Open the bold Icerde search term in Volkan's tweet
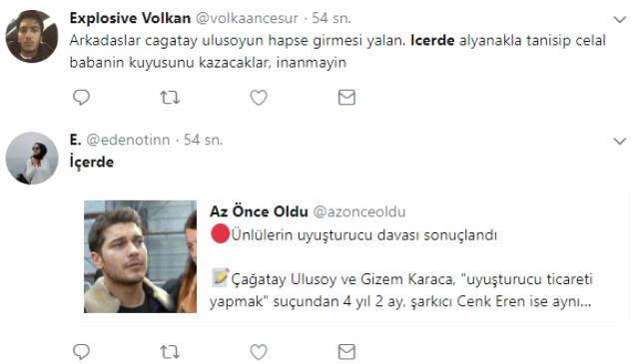Viewport: 639px width, 364px height. [432, 40]
